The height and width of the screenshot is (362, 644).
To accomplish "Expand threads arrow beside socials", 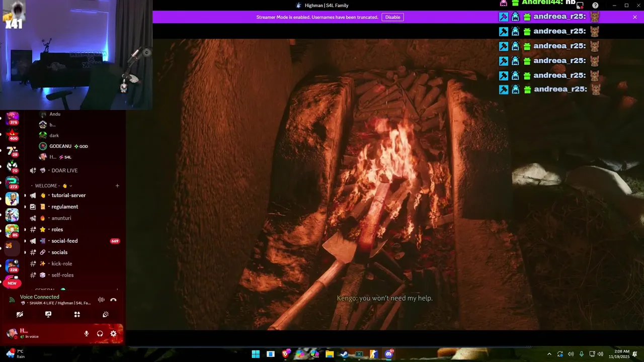I will [x=25, y=252].
